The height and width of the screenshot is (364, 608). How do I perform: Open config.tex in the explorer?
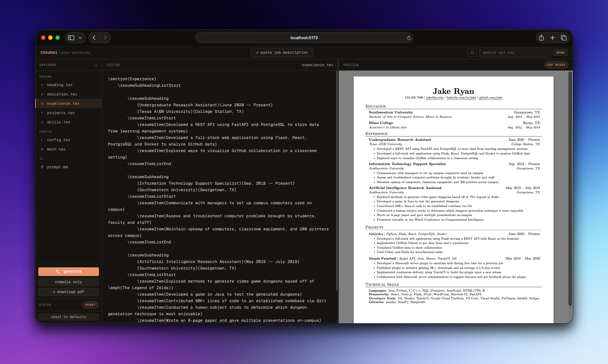pyautogui.click(x=69, y=140)
